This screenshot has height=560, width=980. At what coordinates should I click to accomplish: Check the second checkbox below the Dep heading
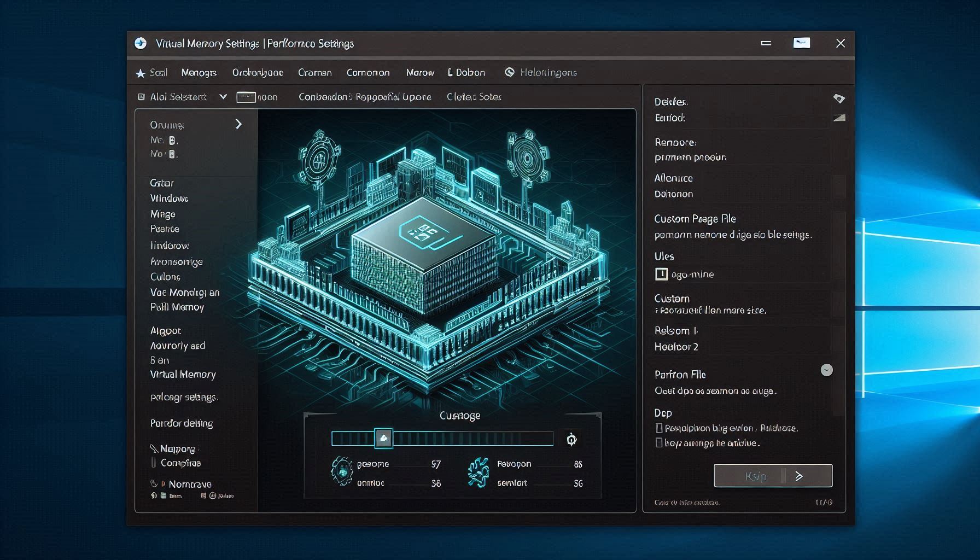tap(658, 443)
